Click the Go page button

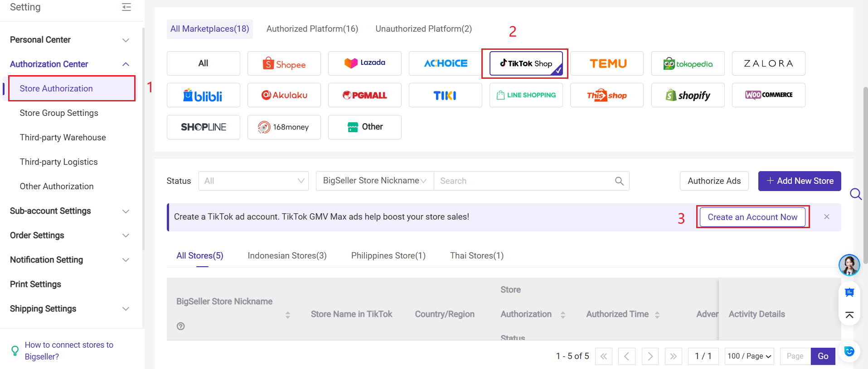(x=823, y=356)
